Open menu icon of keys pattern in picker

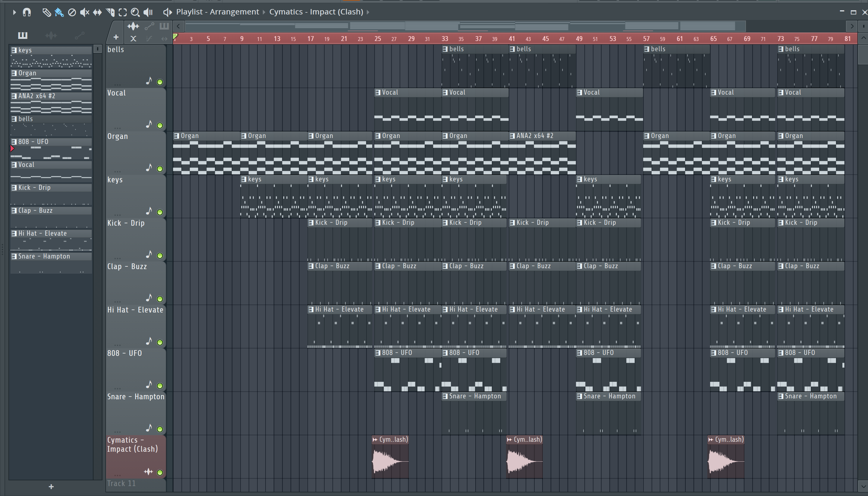pyautogui.click(x=14, y=50)
